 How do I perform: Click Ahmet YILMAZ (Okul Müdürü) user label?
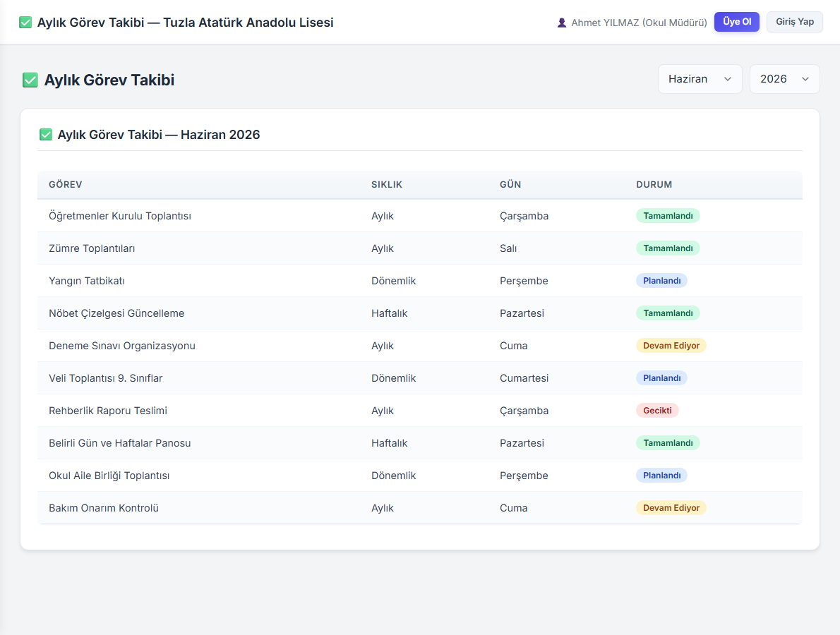point(639,23)
